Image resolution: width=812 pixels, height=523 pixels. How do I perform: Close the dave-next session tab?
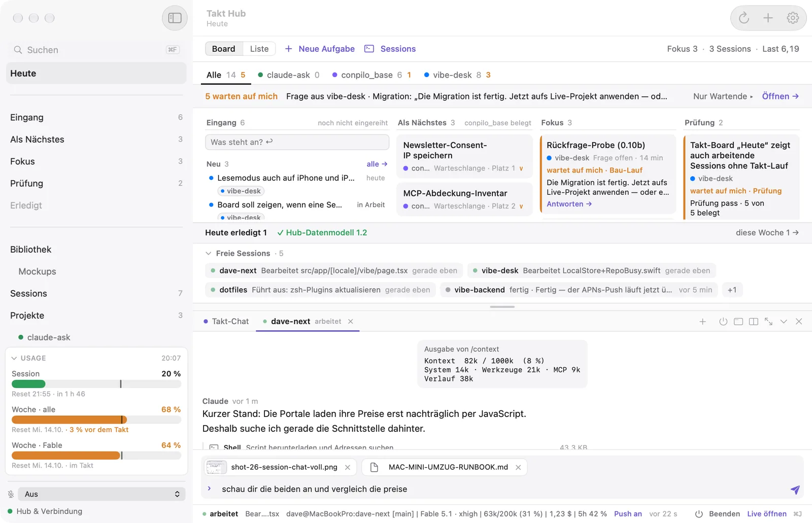(x=351, y=322)
